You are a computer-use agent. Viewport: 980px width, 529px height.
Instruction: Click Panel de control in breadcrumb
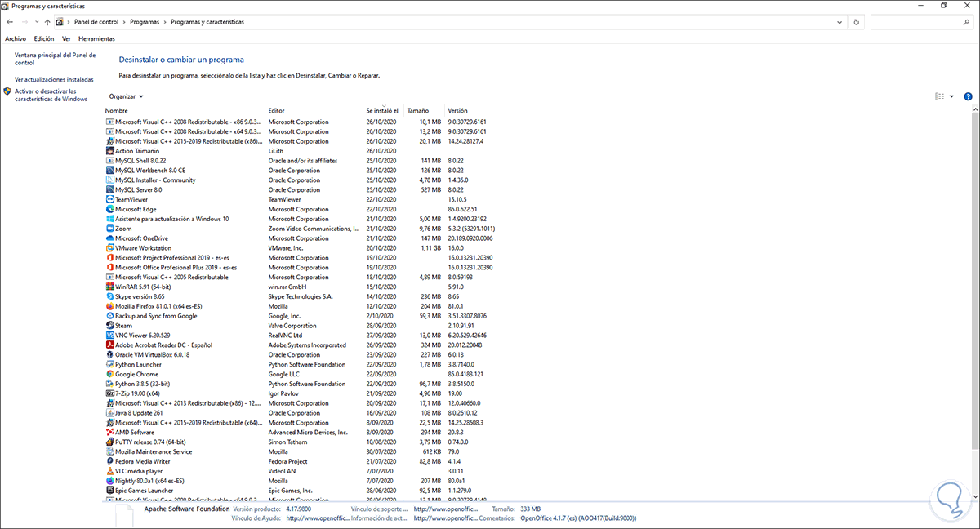pos(98,22)
